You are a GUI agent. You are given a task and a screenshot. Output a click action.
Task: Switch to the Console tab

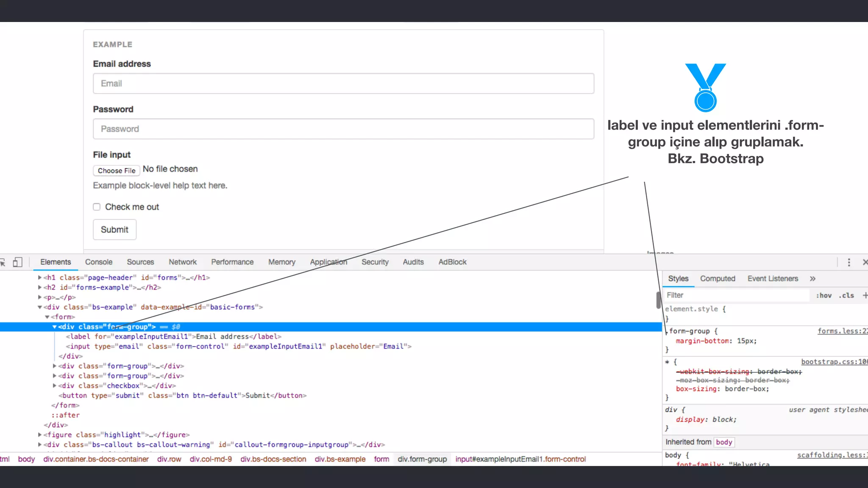point(99,262)
